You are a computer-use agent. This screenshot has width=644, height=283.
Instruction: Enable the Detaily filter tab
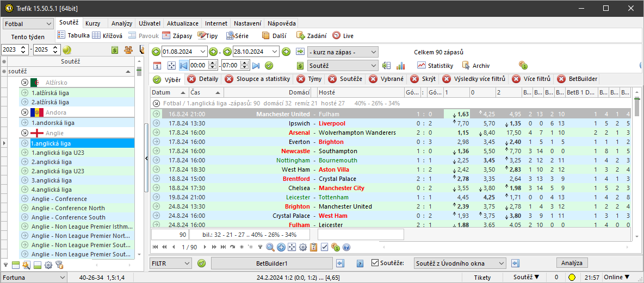(204, 79)
